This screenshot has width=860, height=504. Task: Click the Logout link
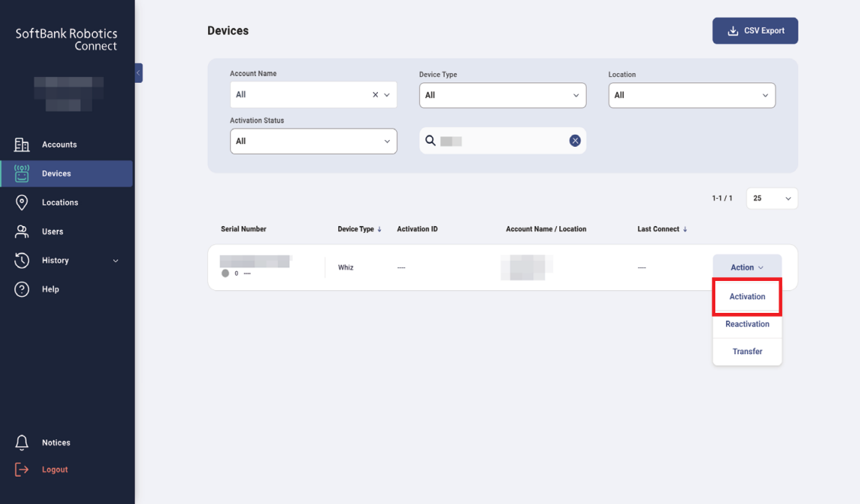[55, 470]
